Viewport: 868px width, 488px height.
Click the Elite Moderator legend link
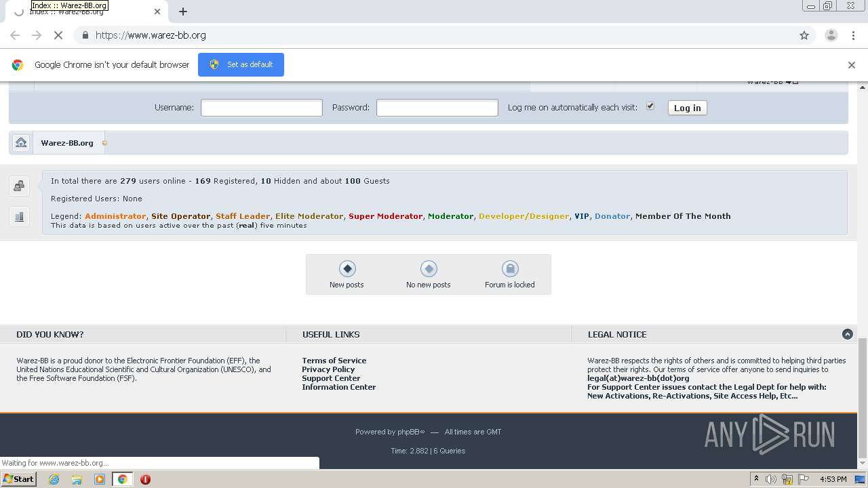(309, 216)
